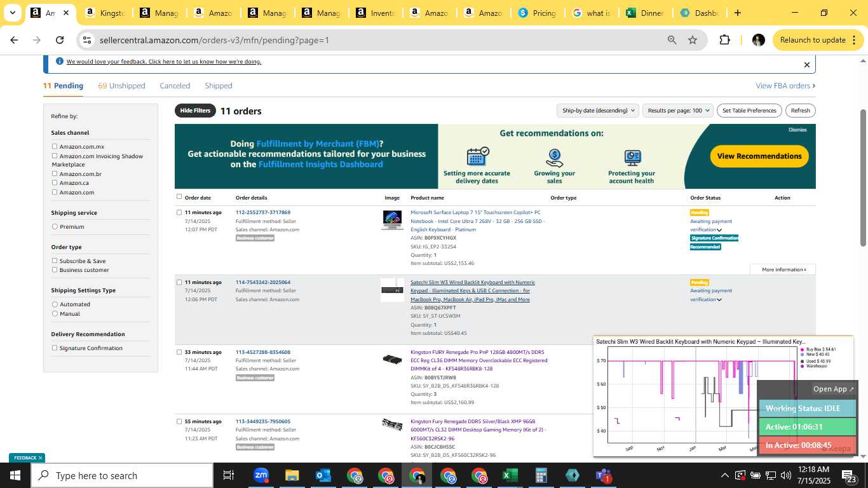Select the 11 Pending tab
Viewport: 868px width, 488px height.
point(63,86)
